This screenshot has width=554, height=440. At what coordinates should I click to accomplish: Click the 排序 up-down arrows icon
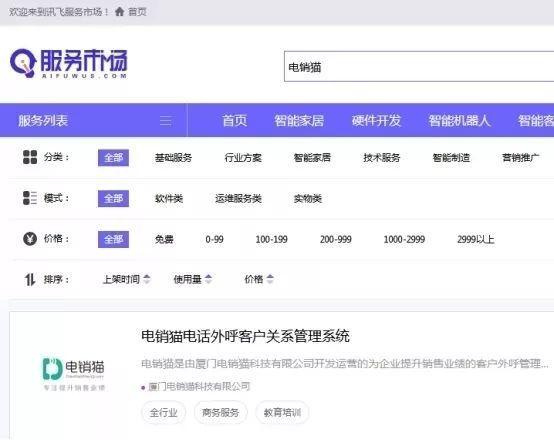(x=30, y=280)
